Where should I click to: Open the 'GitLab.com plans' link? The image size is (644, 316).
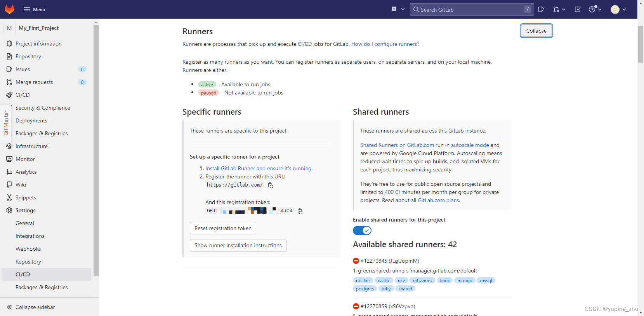point(438,200)
